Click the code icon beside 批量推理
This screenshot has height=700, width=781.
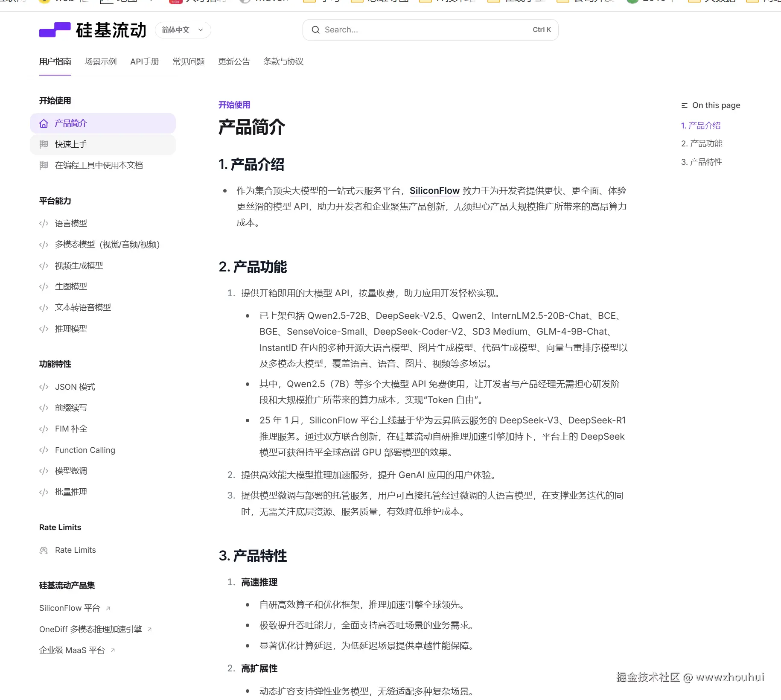coord(44,492)
